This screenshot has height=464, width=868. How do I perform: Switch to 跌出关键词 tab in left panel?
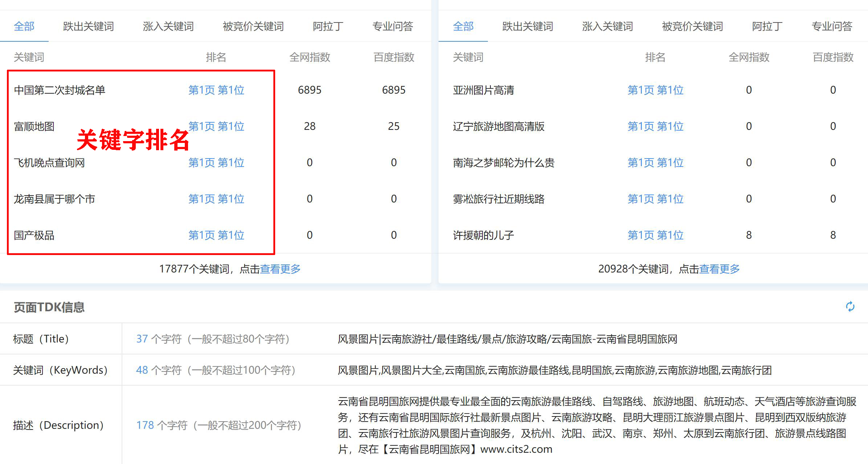(88, 26)
